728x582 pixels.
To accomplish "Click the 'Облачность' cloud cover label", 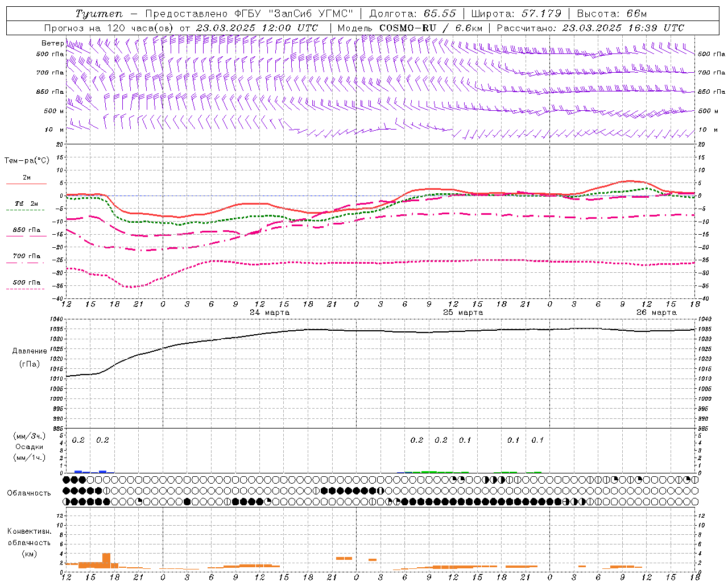I will 29,493.
